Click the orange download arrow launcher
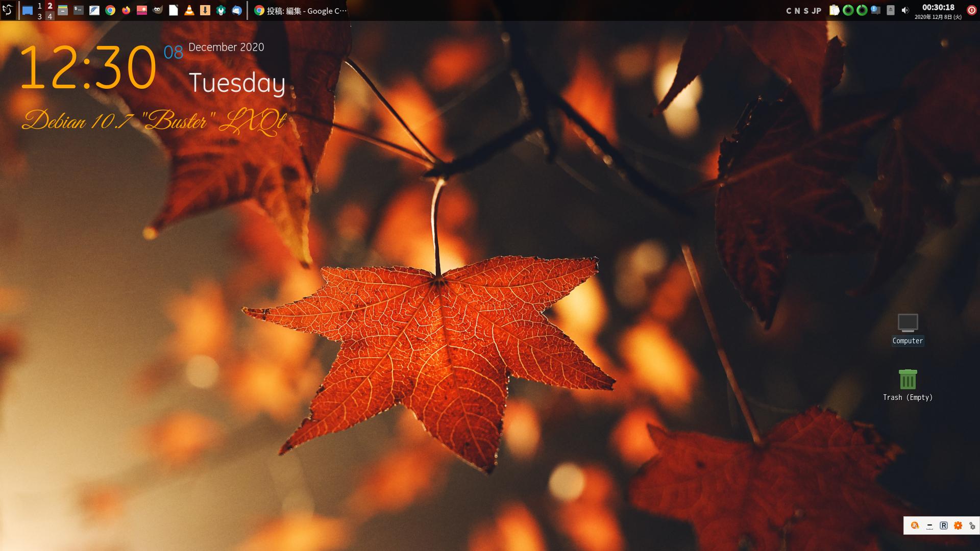This screenshot has width=980, height=551. (205, 10)
